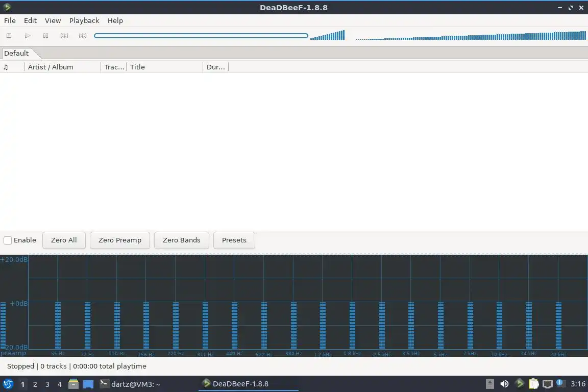588x392 pixels.
Task: Sort by Artist / Album column header
Action: (63, 67)
